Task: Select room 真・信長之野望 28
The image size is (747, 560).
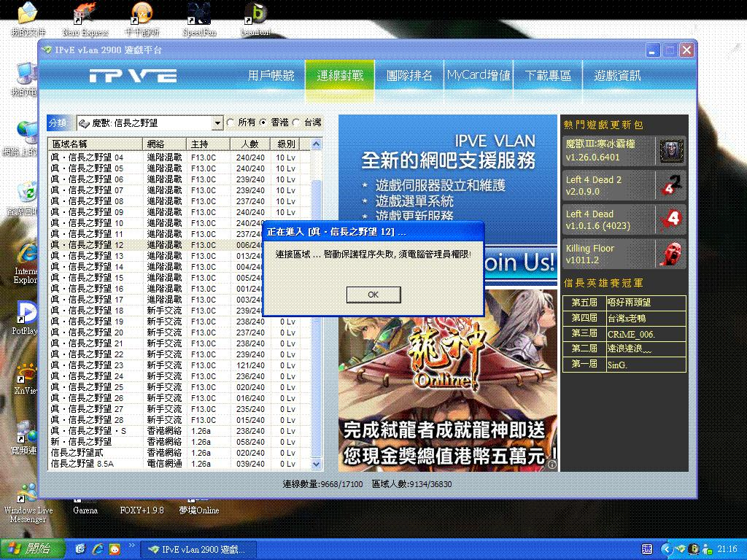Action: pyautogui.click(x=179, y=420)
